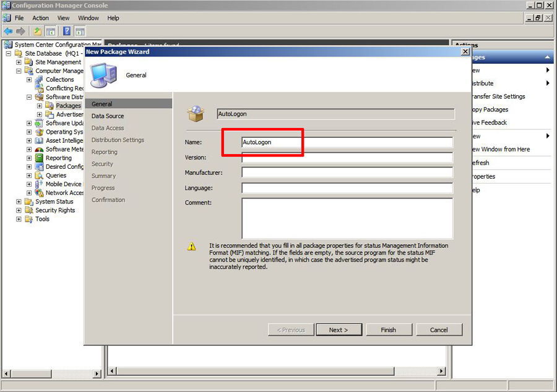Screen dimensions: 557x392
Task: Click the Next button
Action: (x=339, y=330)
